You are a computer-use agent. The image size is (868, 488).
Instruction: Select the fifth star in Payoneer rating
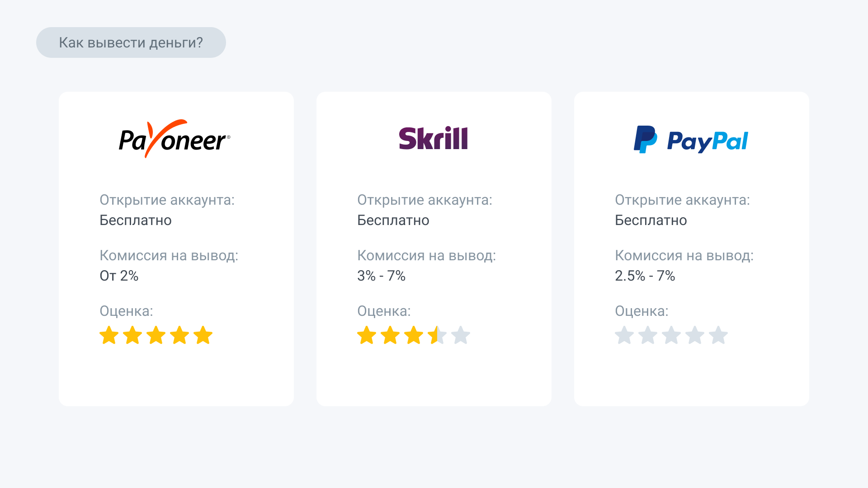tap(203, 335)
